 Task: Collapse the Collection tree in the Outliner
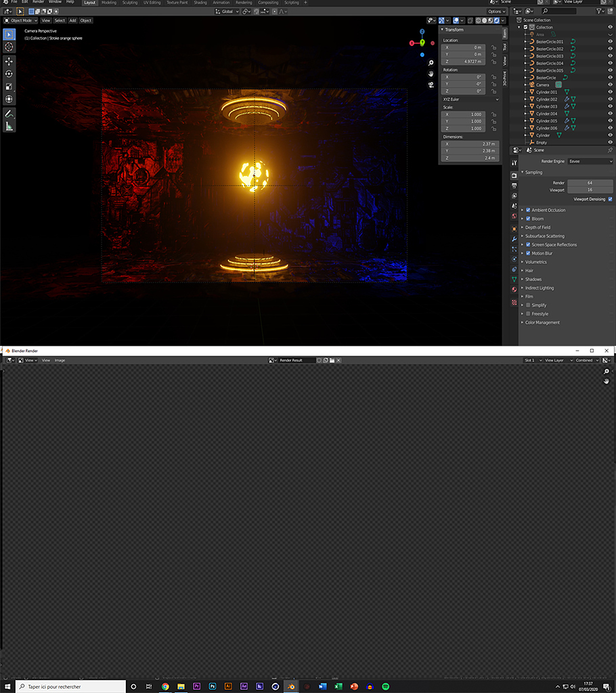pyautogui.click(x=519, y=27)
